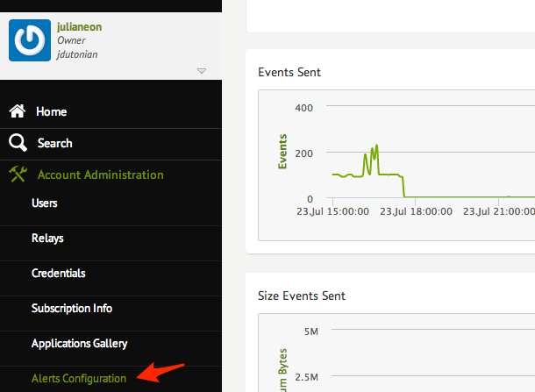The image size is (535, 392).
Task: Open the Applications Gallery
Action: tap(79, 344)
